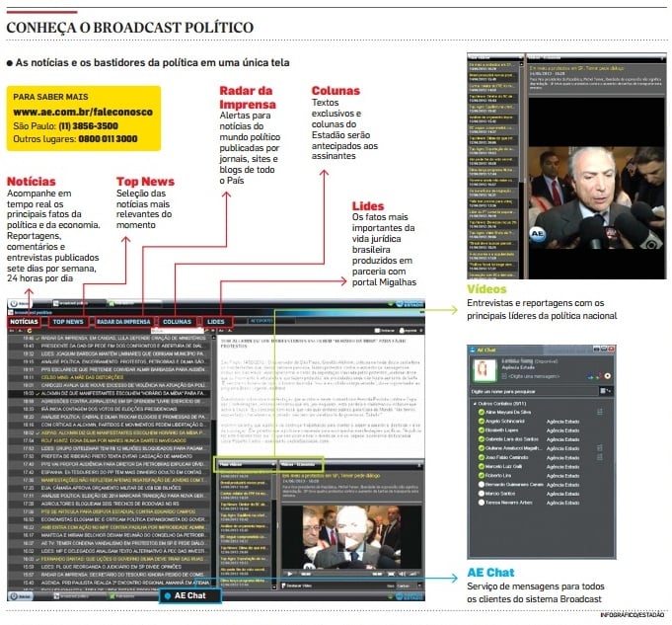The height and width of the screenshot is (625, 672).
Task: Click the volume icon in video player
Action: [403, 573]
